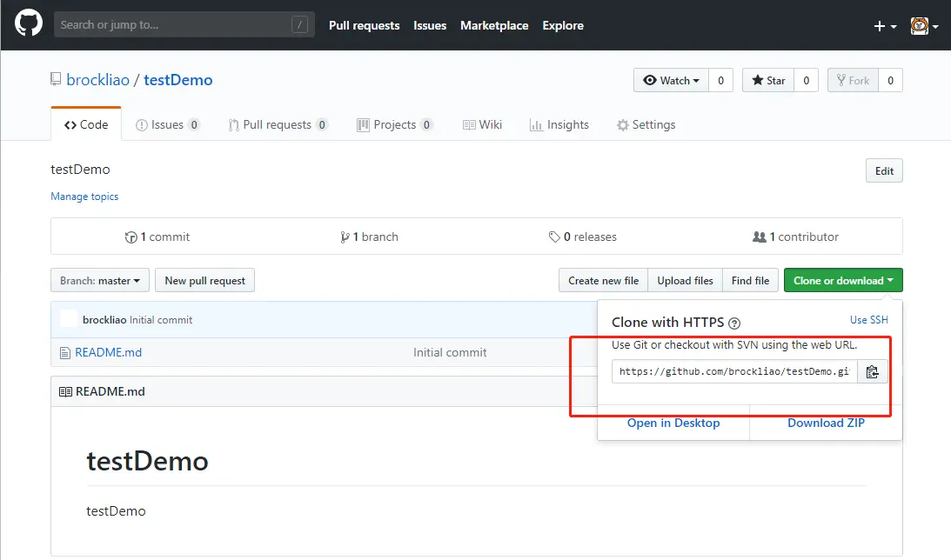
Task: Click Download ZIP
Action: coord(826,423)
